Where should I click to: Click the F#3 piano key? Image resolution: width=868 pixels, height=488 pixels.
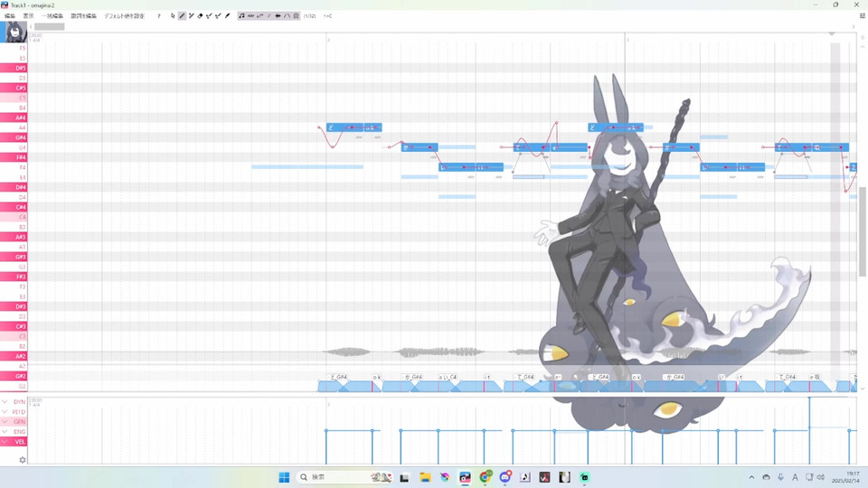[x=14, y=277]
